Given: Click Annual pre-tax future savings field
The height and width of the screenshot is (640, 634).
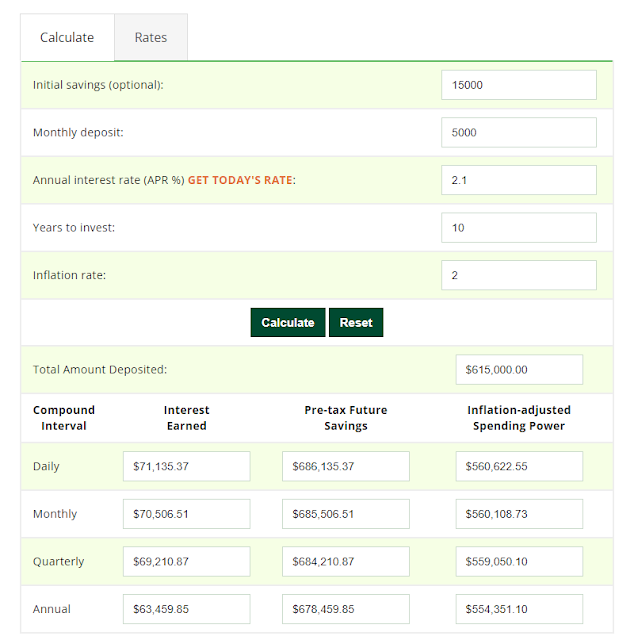Looking at the screenshot, I should [x=345, y=609].
